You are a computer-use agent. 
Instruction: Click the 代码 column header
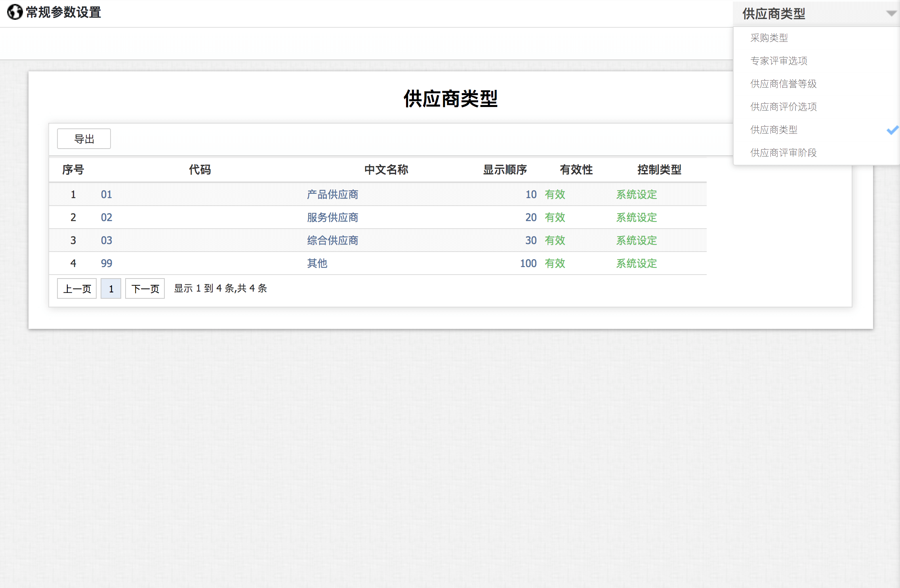click(200, 170)
